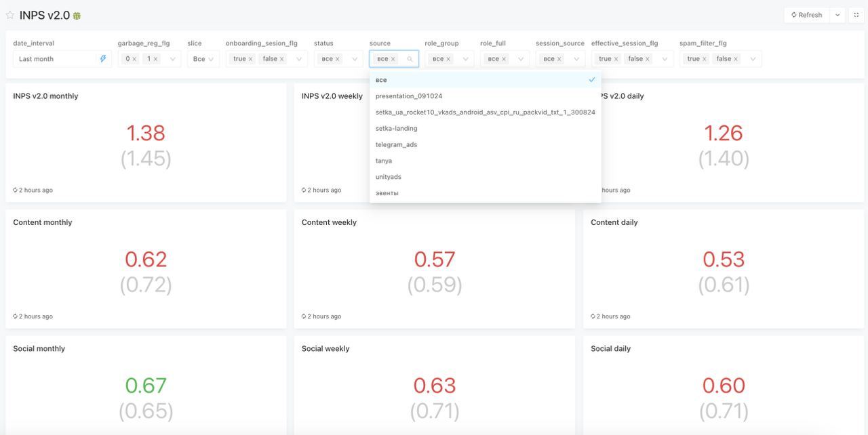
Task: Open refresh schedule dropdown arrow next to Refresh
Action: point(837,15)
